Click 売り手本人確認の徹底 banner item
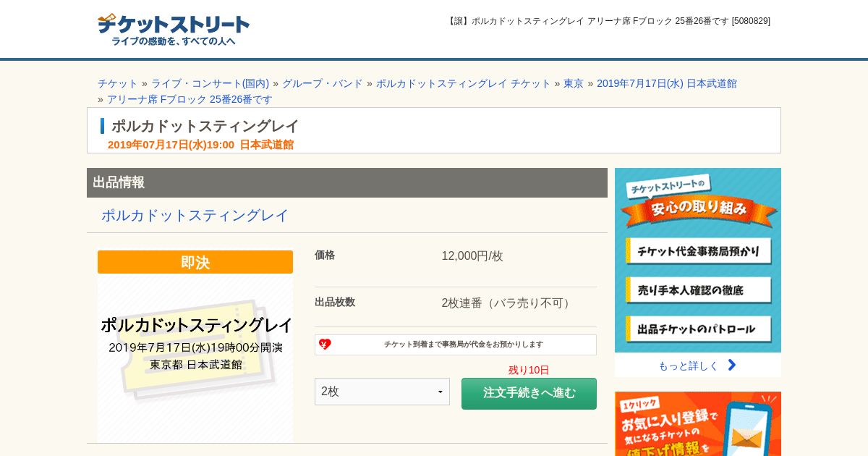Screen dimensions: 868x456 coord(699,290)
